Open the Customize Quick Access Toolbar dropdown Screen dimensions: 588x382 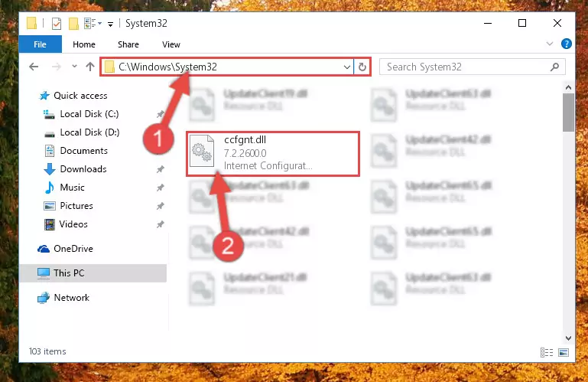point(110,24)
